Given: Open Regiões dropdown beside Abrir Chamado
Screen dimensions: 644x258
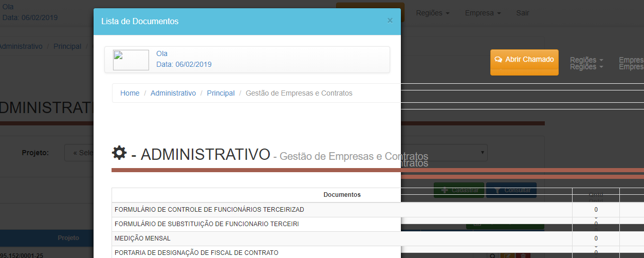Looking at the screenshot, I should pos(586,63).
